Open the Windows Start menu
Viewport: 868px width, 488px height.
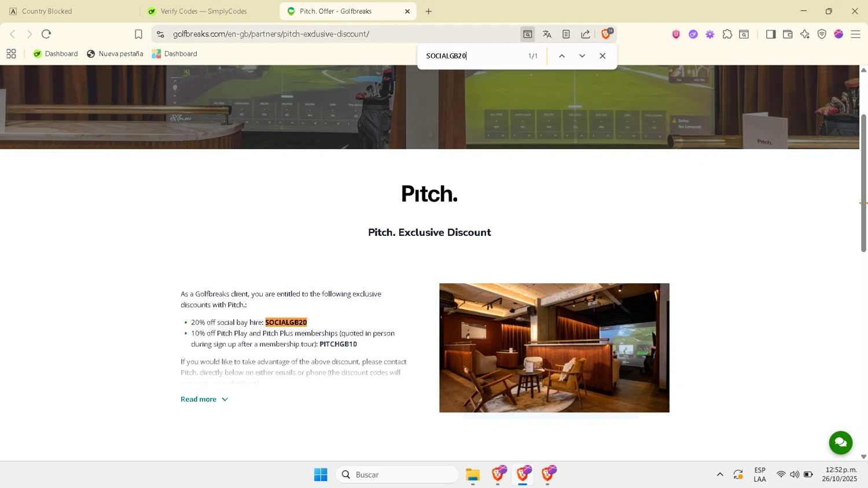[321, 475]
